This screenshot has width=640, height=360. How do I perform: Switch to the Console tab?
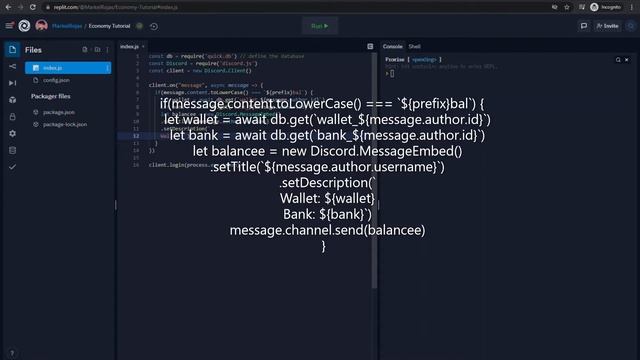coord(393,47)
